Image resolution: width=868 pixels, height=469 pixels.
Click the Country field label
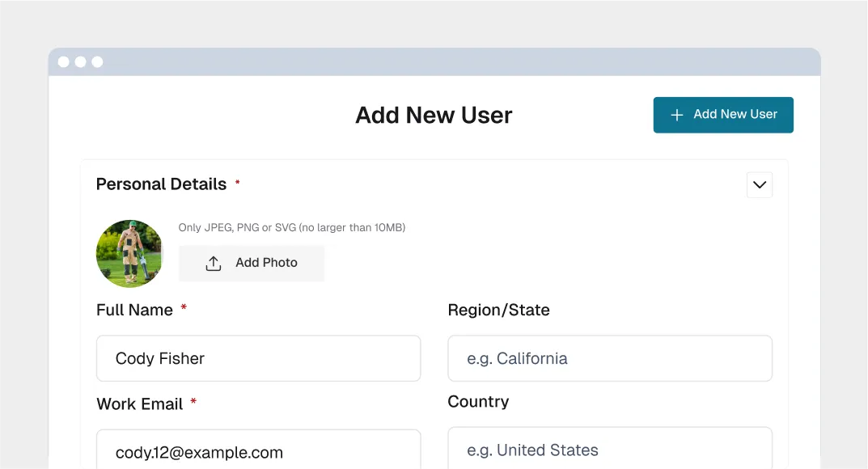pos(478,402)
